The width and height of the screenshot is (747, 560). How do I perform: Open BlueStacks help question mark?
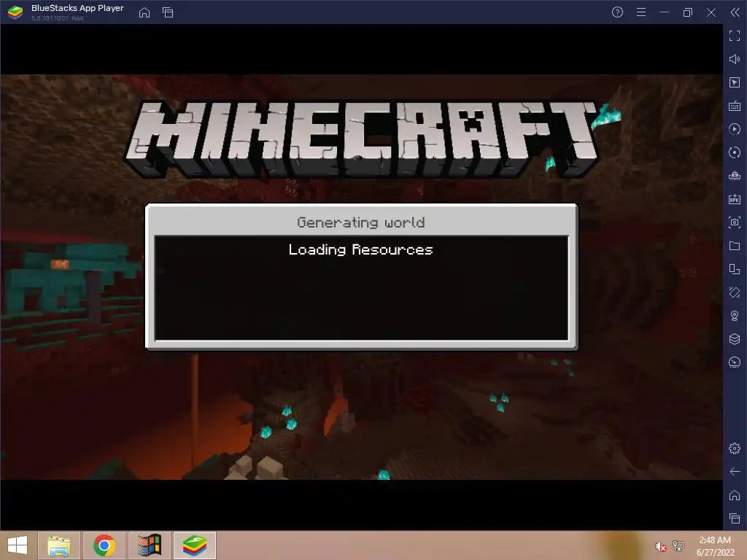[617, 12]
